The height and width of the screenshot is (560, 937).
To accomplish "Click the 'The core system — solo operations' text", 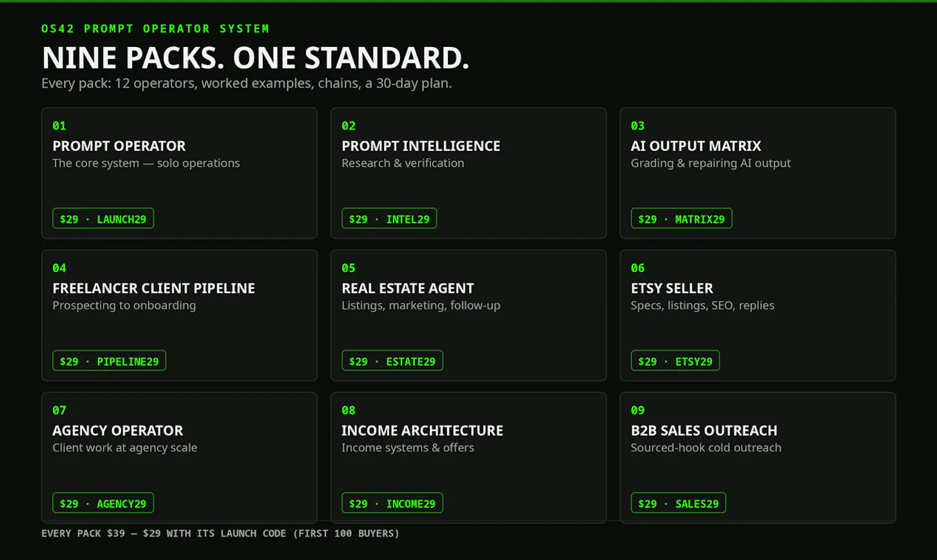I will pos(146,163).
